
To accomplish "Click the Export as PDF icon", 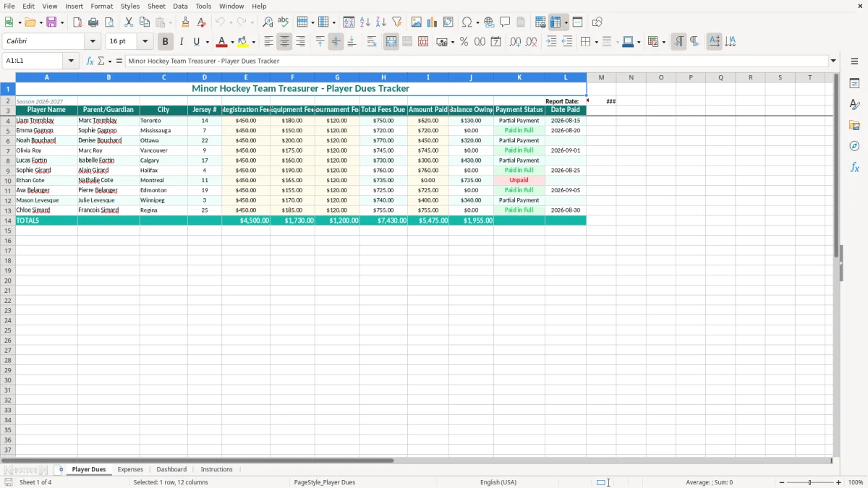I will pos(77,22).
